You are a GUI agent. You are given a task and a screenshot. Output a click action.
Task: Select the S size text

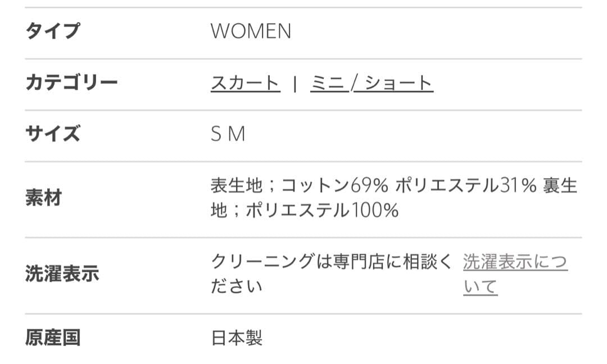[215, 132]
